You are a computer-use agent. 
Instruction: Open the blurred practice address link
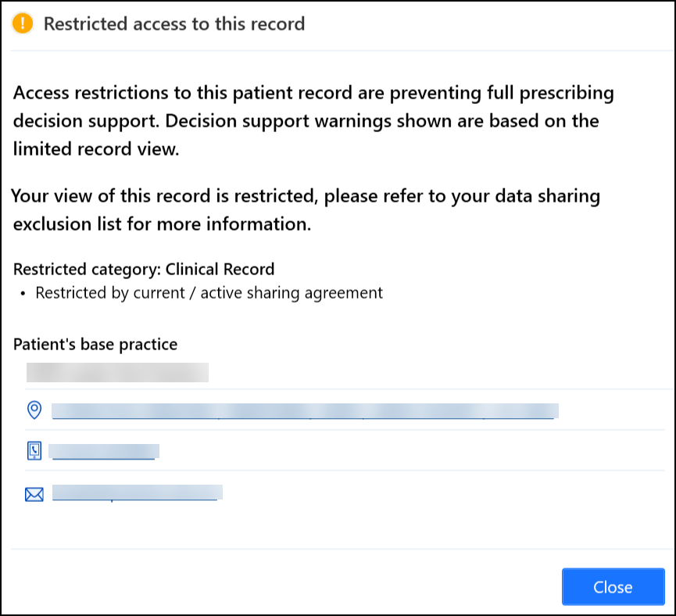tap(303, 411)
